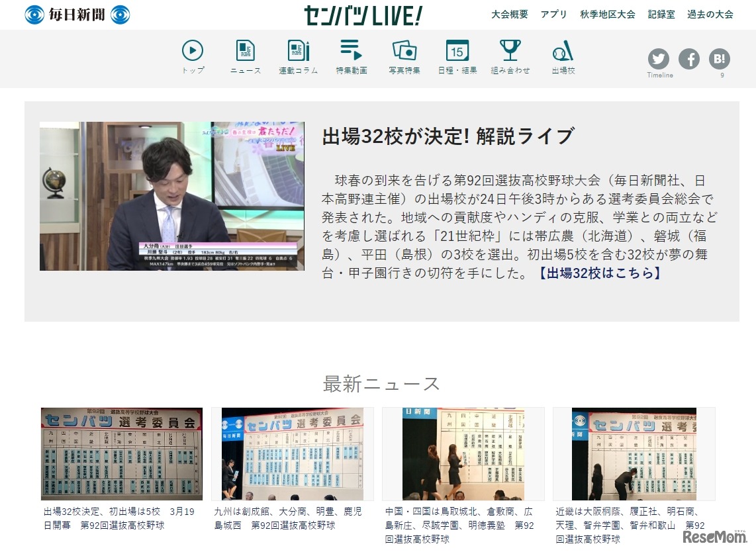This screenshot has width=756, height=552.
Task: Click the first 選考委員会 news thumbnail
Action: 120,453
